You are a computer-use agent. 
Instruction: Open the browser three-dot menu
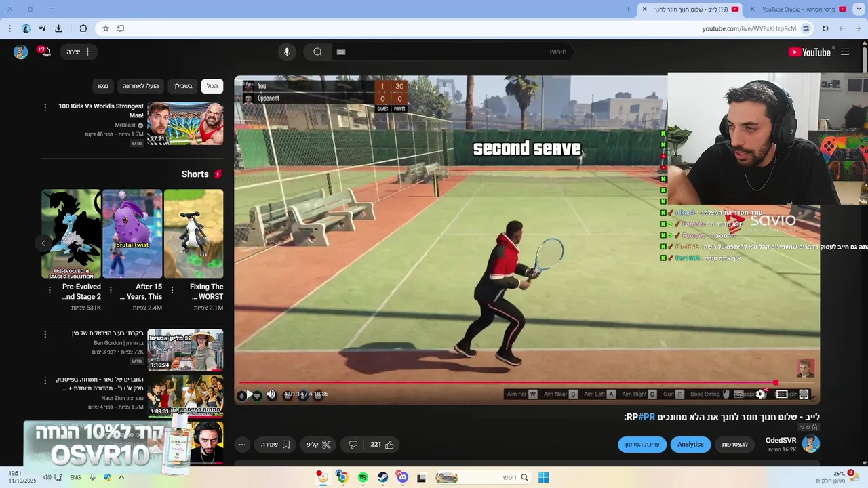pyautogui.click(x=9, y=28)
